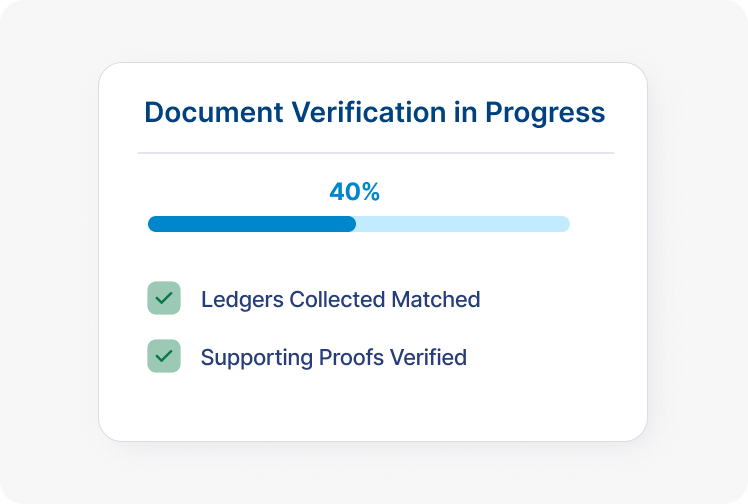
Task: Select the Supporting Proofs Verified label
Action: coord(333,357)
